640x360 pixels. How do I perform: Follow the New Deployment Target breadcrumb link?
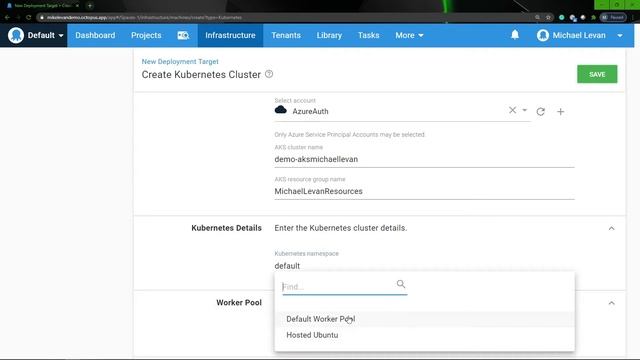(180, 61)
